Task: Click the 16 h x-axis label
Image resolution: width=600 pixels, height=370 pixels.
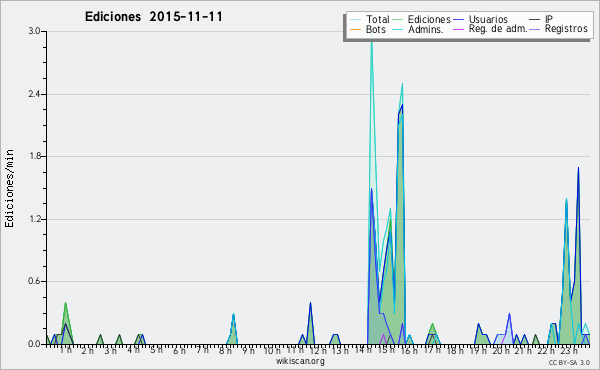Action: 409,350
